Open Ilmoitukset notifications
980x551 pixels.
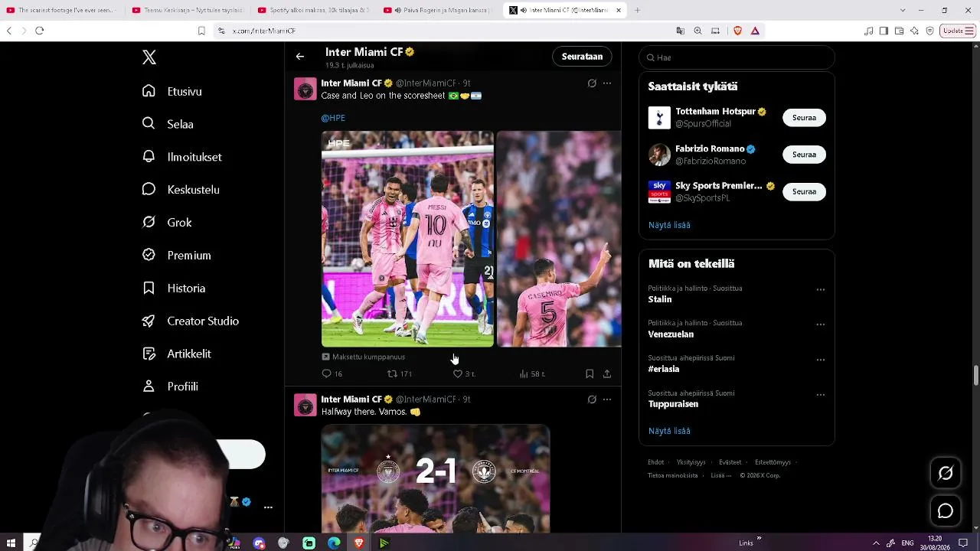tap(182, 157)
